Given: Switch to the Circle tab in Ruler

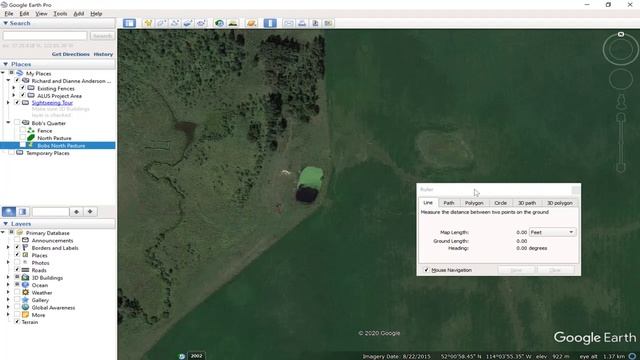Looking at the screenshot, I should coord(500,203).
